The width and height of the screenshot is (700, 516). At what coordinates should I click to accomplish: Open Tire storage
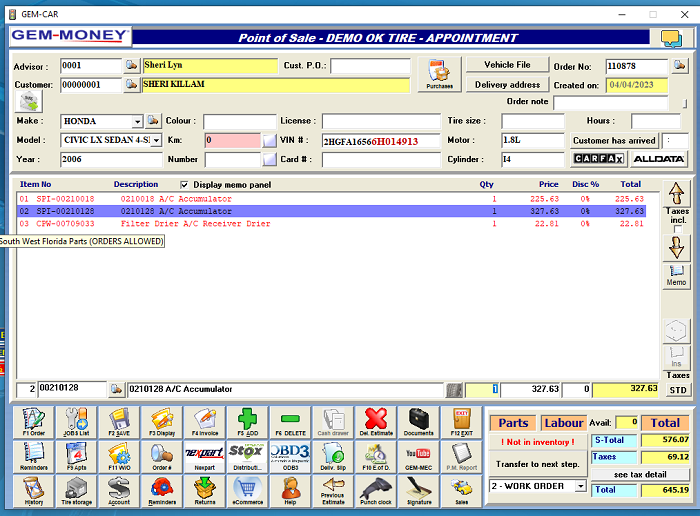pyautogui.click(x=76, y=491)
